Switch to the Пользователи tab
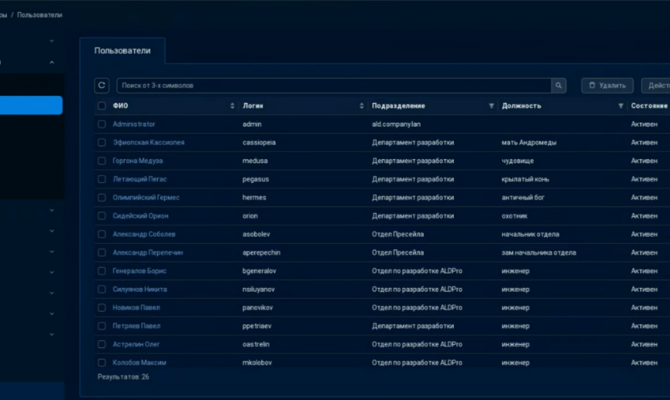 122,50
